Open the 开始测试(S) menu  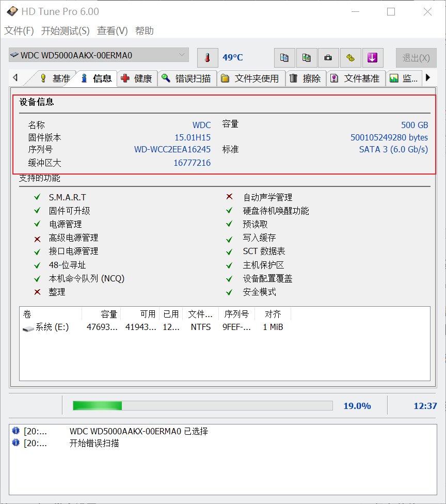click(66, 31)
